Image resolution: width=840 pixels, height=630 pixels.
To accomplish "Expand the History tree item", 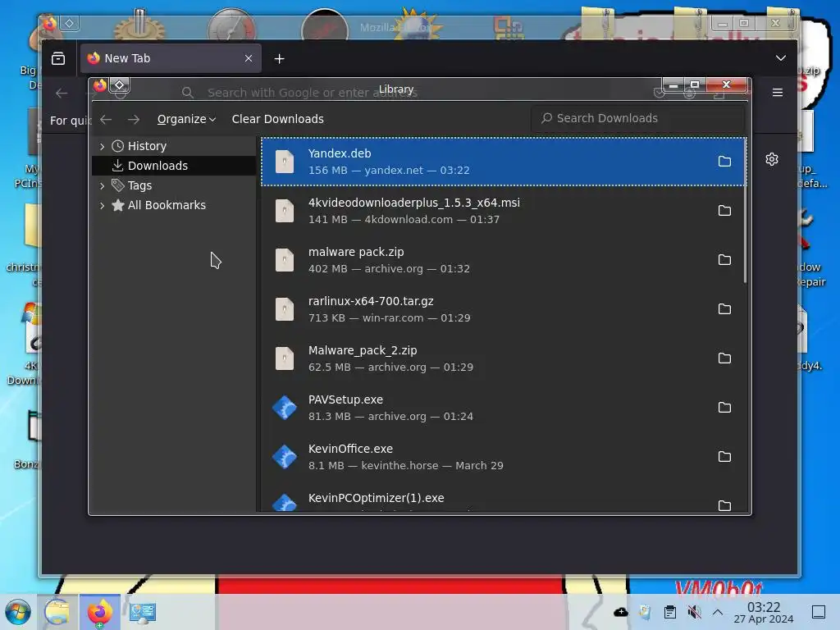I will point(102,146).
